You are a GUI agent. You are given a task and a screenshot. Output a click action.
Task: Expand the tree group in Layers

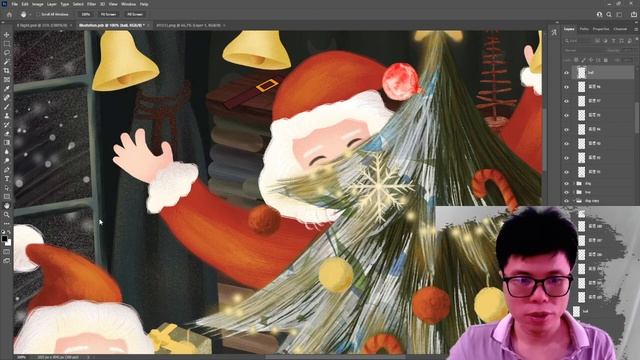[573, 192]
